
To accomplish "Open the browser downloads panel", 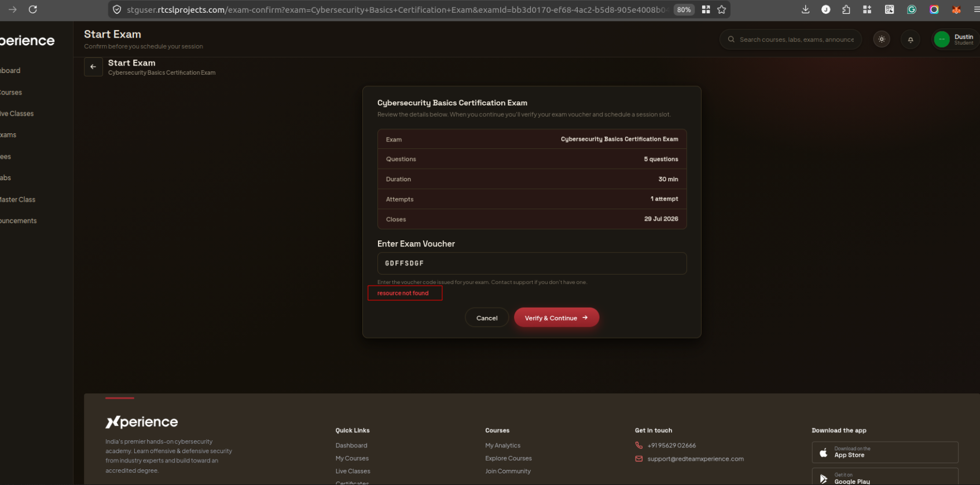I will pos(805,9).
